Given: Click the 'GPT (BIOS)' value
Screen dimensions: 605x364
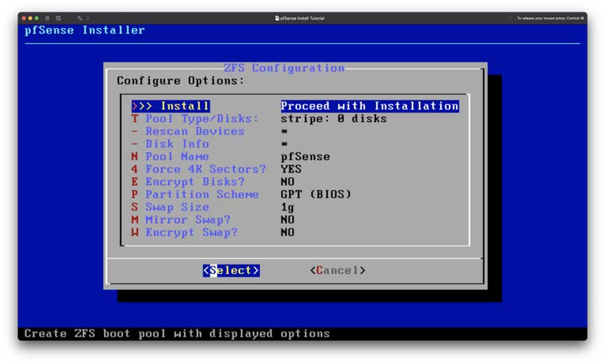Looking at the screenshot, I should [x=316, y=194].
